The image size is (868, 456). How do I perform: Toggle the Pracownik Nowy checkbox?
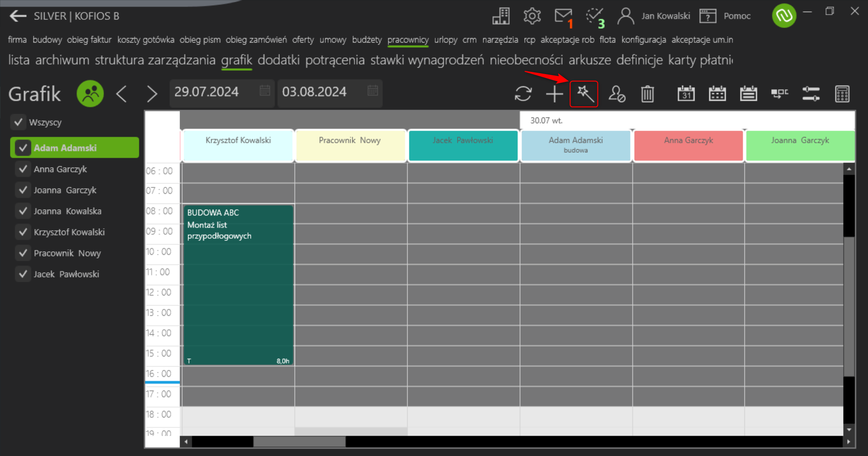[x=23, y=253]
